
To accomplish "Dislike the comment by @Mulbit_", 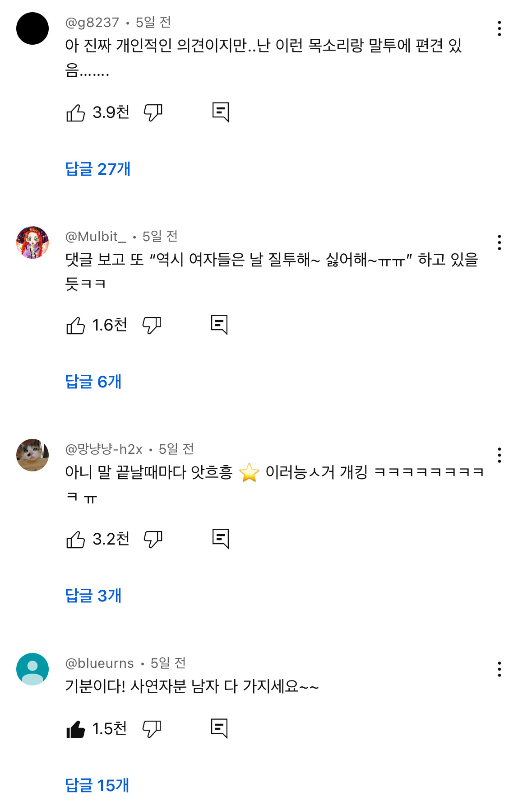I will tap(152, 325).
